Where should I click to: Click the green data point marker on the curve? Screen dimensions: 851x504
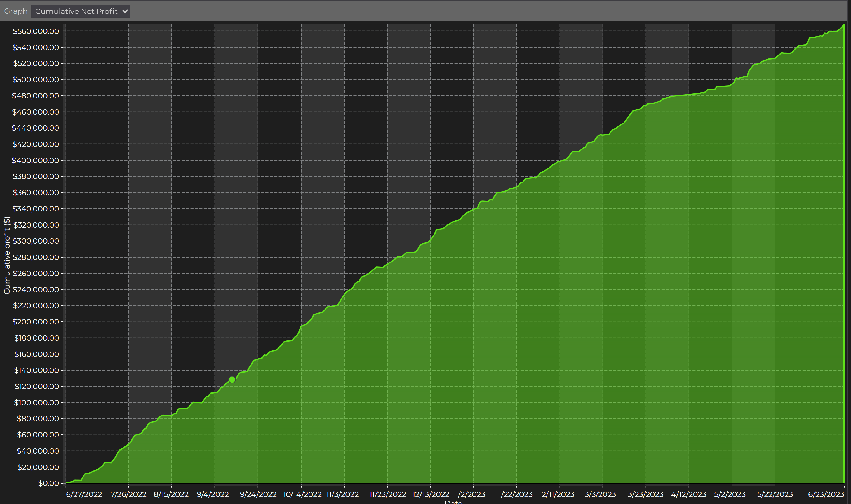tap(232, 380)
